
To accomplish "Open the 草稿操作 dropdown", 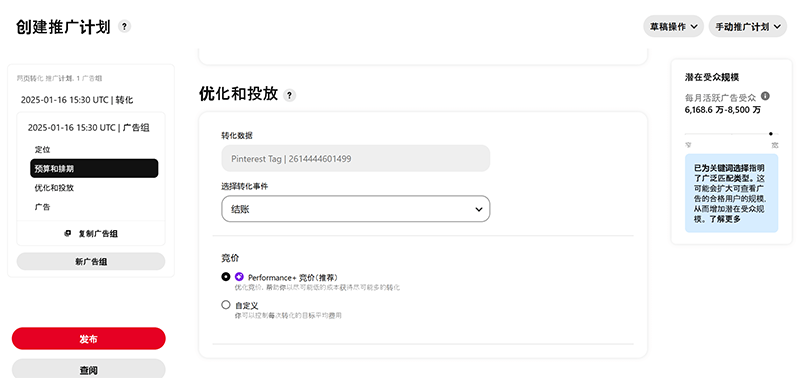I will tap(673, 27).
